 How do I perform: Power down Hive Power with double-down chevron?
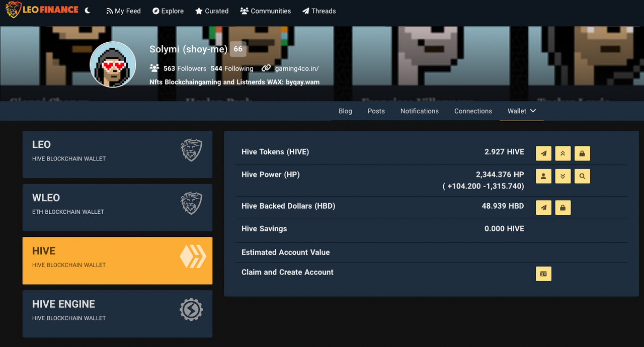(x=563, y=176)
